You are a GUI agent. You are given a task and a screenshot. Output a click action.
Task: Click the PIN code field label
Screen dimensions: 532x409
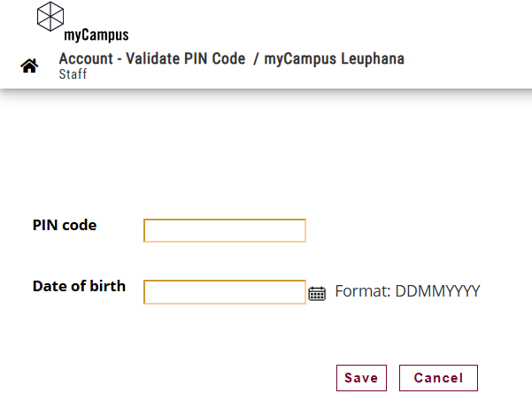65,225
